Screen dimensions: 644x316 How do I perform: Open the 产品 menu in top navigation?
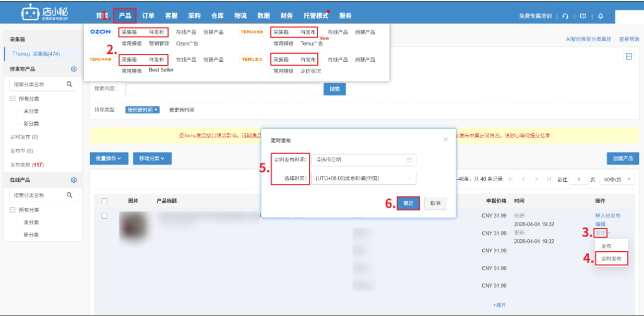125,16
